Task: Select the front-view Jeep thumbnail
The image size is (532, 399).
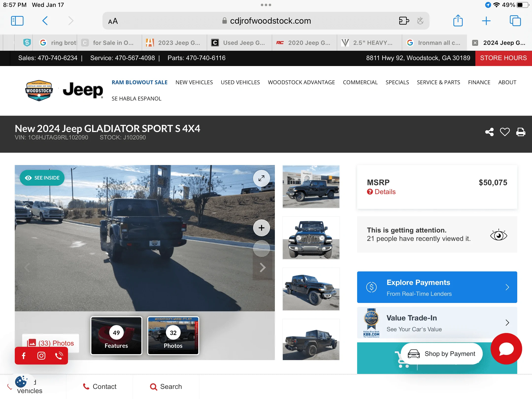Action: click(x=311, y=238)
